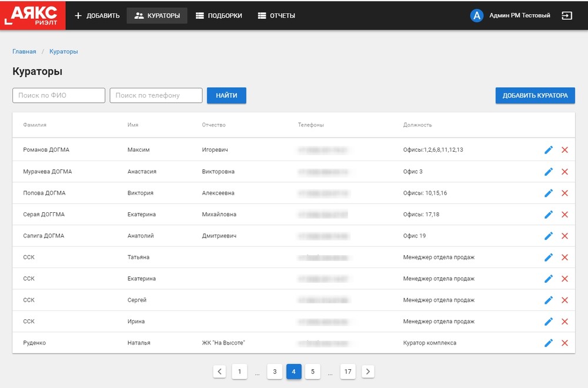Go to previous page arrow

tap(219, 372)
